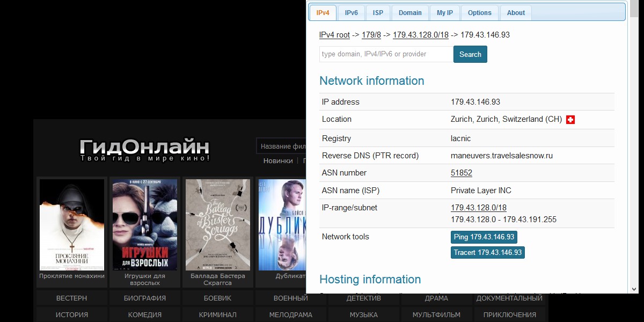Select the ДРАМА genre
644x322 pixels.
pyautogui.click(x=436, y=298)
